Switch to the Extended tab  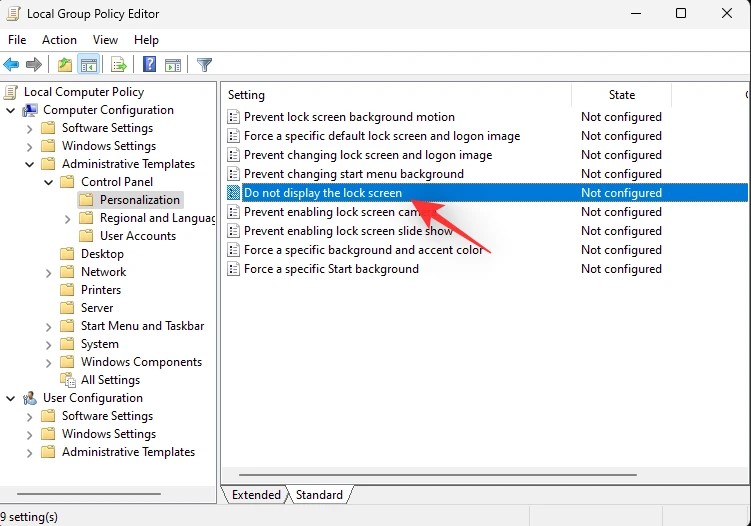click(x=256, y=495)
